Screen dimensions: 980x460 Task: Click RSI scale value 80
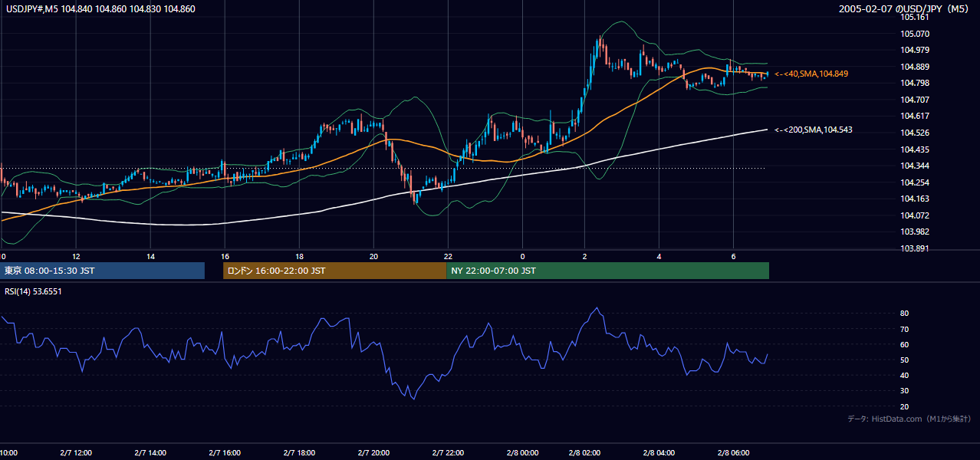tap(905, 314)
